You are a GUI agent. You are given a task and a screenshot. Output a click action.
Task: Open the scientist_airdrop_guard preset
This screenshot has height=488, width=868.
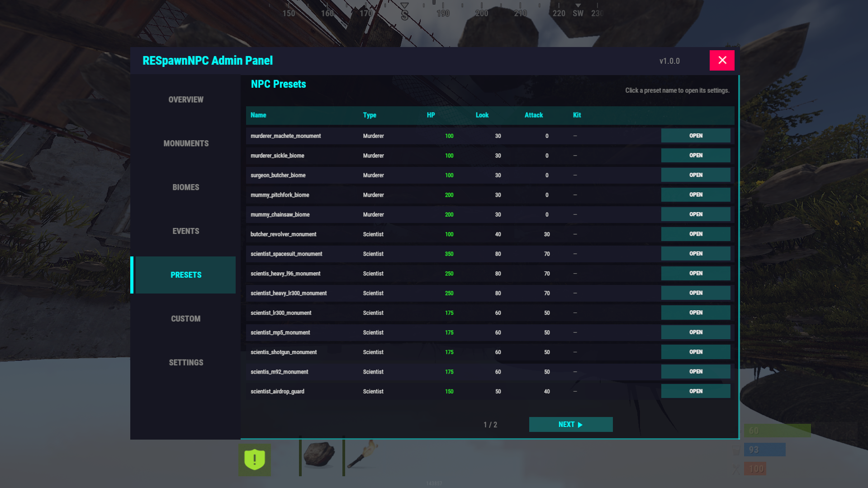[695, 391]
